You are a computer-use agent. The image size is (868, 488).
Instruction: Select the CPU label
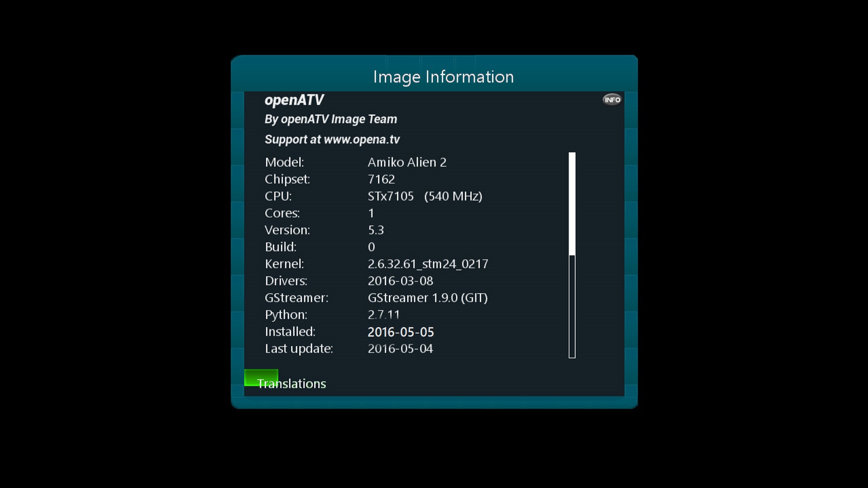(278, 196)
